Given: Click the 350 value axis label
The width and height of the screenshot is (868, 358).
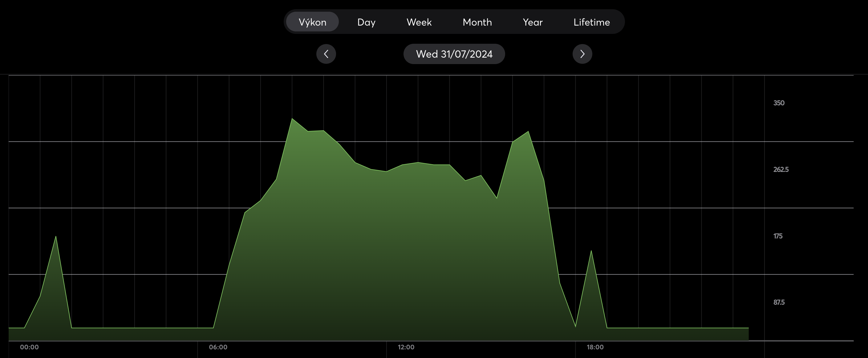Looking at the screenshot, I should 779,103.
